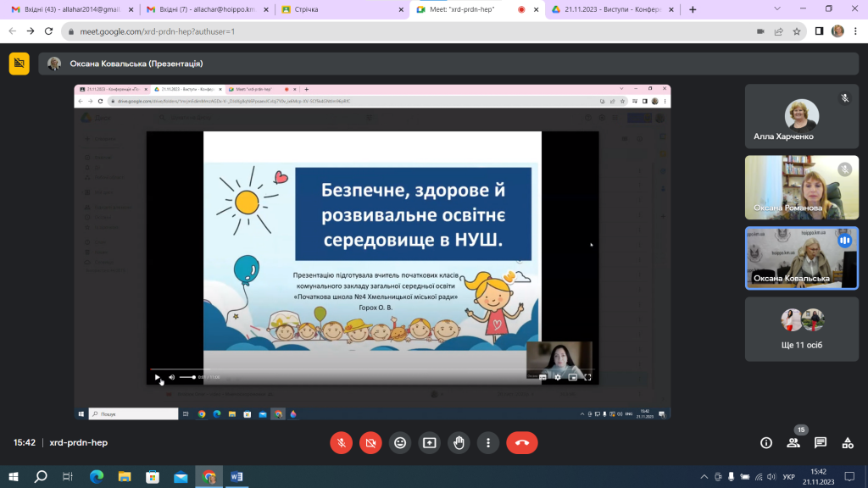
Task: Open the activities icon
Action: pos(848,442)
